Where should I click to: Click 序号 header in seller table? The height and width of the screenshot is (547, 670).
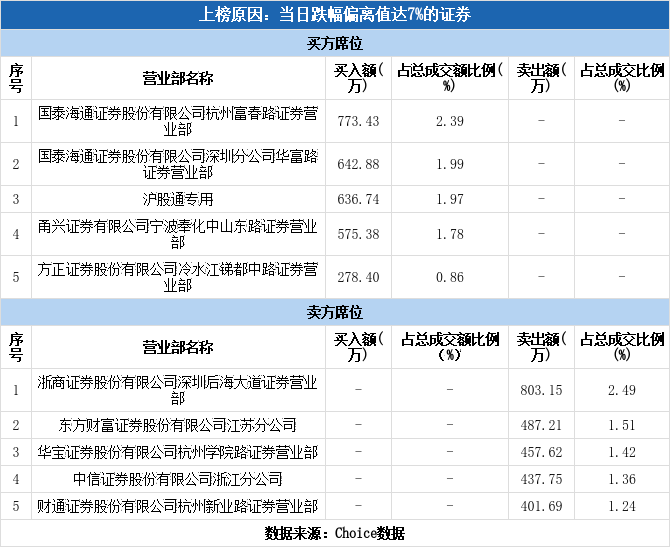[x=16, y=347]
